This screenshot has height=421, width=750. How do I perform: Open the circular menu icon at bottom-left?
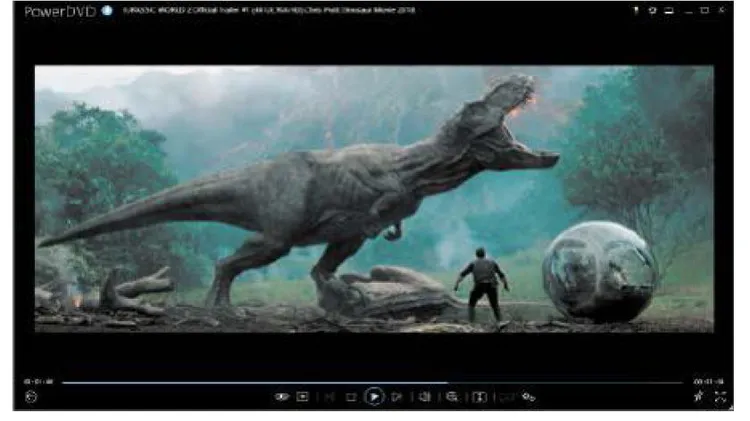(x=31, y=397)
